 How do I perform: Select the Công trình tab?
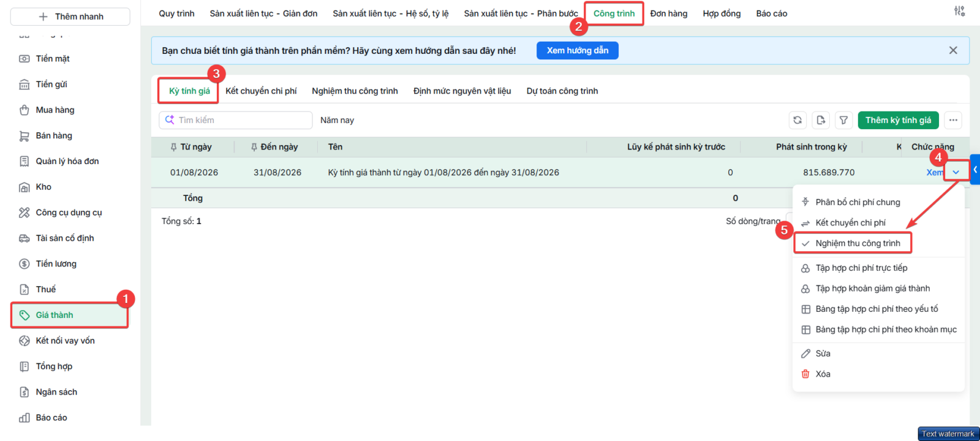(x=614, y=13)
